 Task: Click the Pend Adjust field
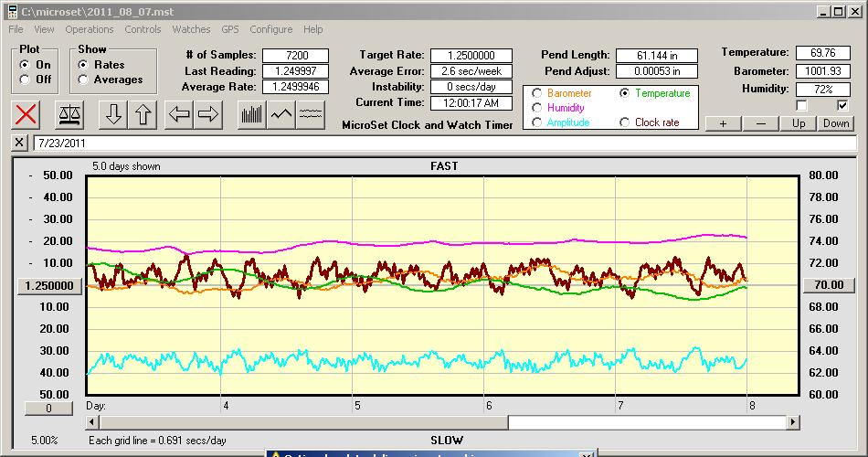pos(657,71)
